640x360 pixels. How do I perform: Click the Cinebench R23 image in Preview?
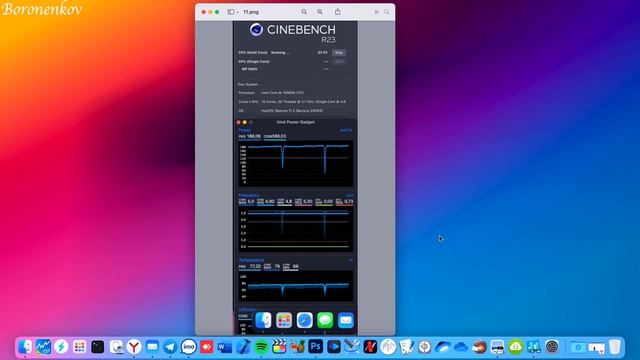coord(296,178)
